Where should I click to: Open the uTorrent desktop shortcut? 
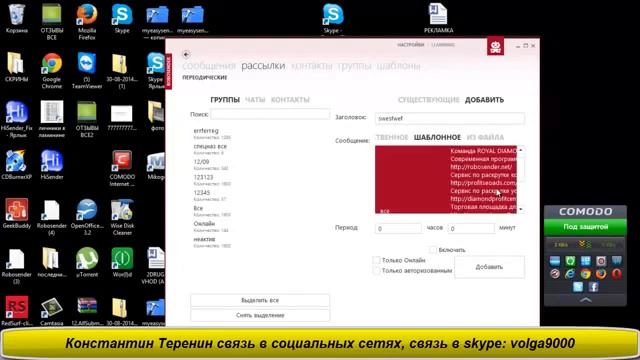coord(87,262)
